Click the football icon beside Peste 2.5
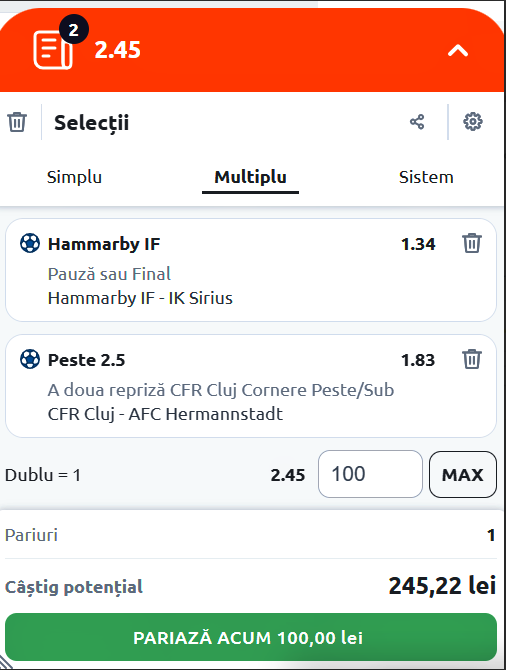The width and height of the screenshot is (506, 670). click(30, 359)
